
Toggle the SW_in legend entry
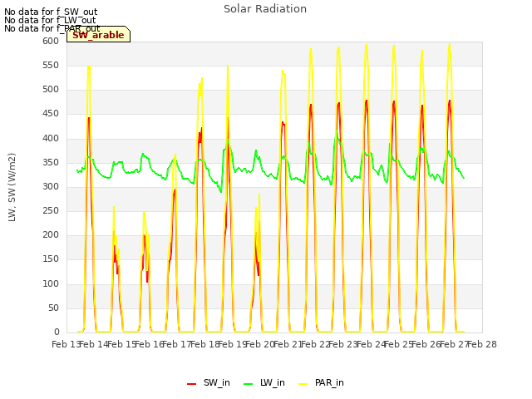pyautogui.click(x=209, y=382)
